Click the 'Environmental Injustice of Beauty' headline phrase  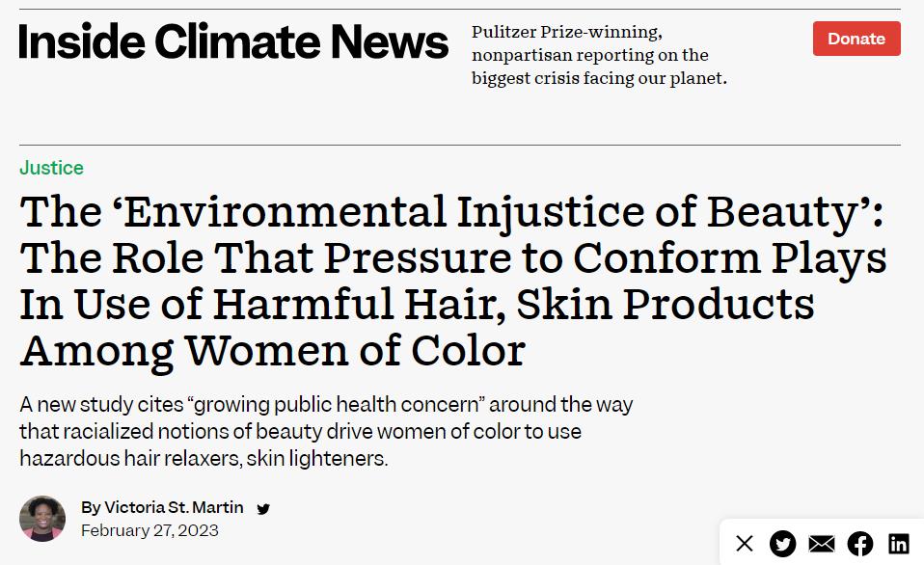coord(451,212)
